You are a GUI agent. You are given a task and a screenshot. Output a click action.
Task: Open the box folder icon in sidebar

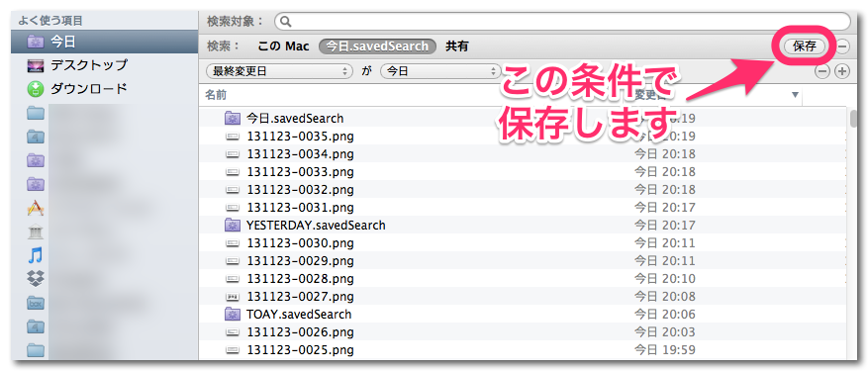36,303
